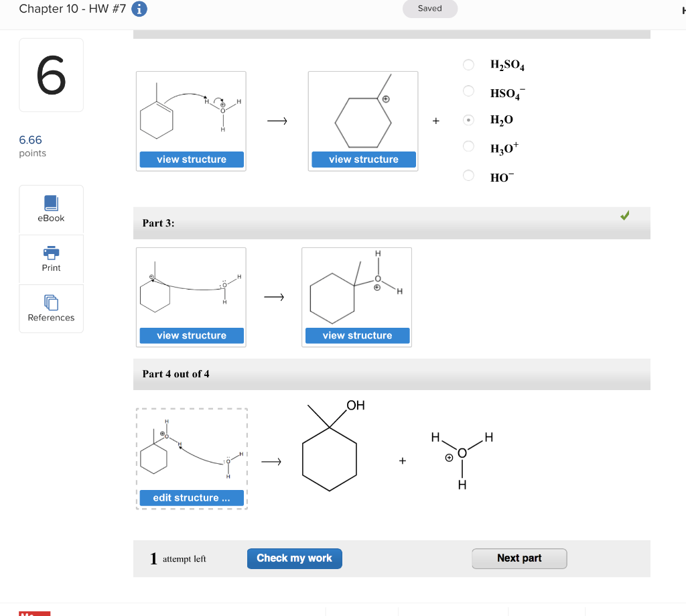Click the Print icon in sidebar

[x=51, y=259]
